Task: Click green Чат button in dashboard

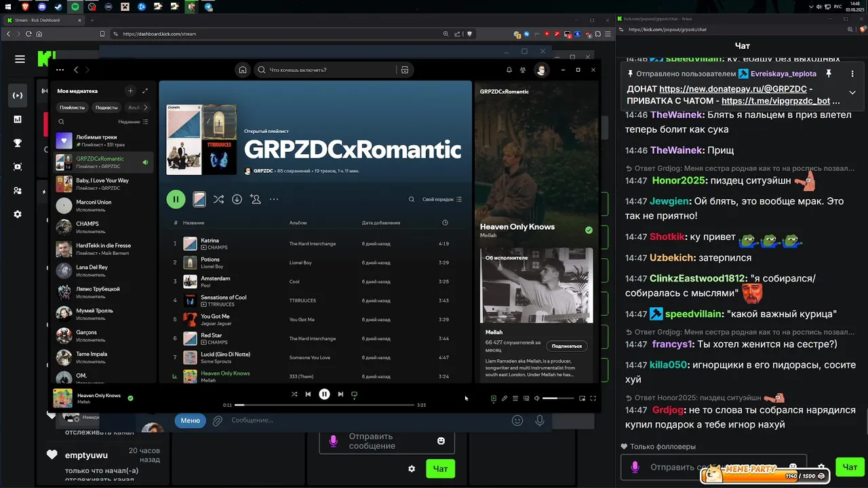Action: point(440,468)
